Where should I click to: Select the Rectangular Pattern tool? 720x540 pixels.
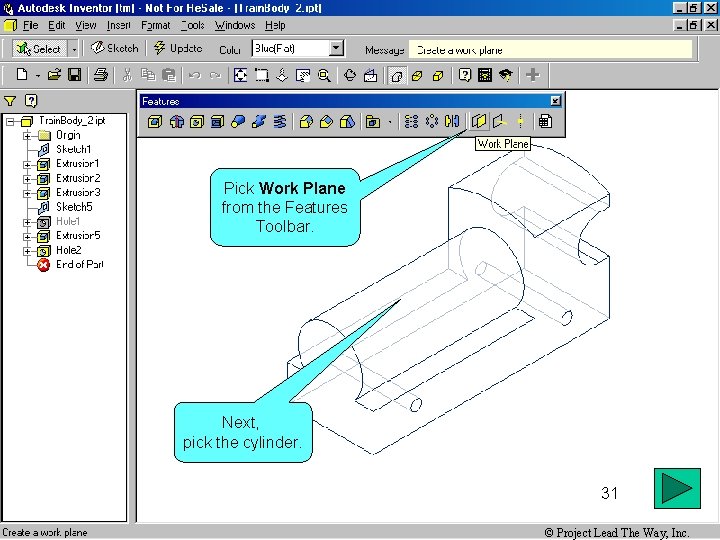(x=411, y=122)
